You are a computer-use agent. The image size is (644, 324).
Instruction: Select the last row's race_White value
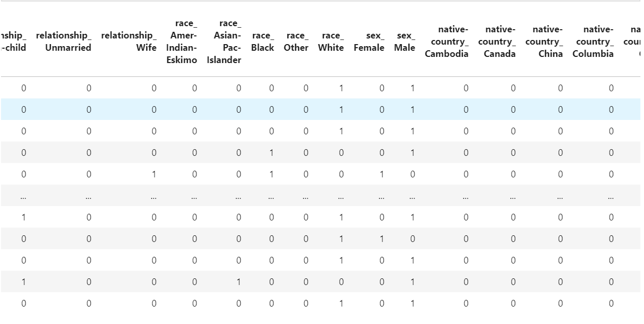click(341, 303)
